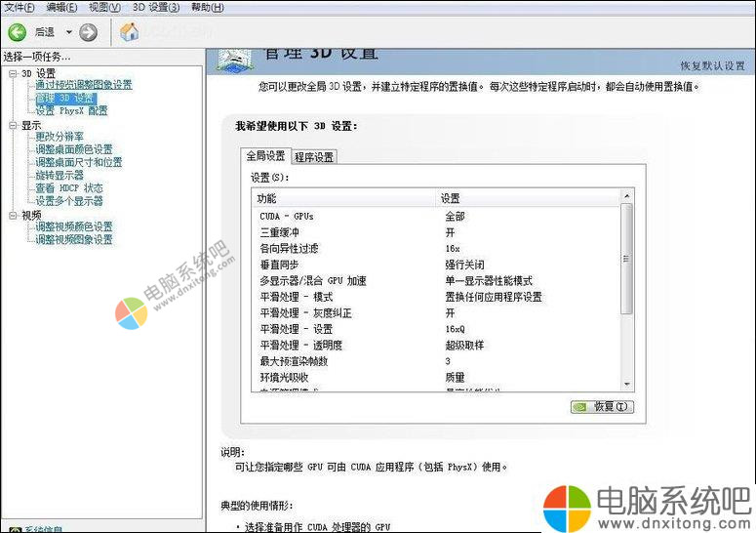Image resolution: width=756 pixels, height=533 pixels.
Task: Select the CUDA - GPUs row
Action: tap(436, 216)
